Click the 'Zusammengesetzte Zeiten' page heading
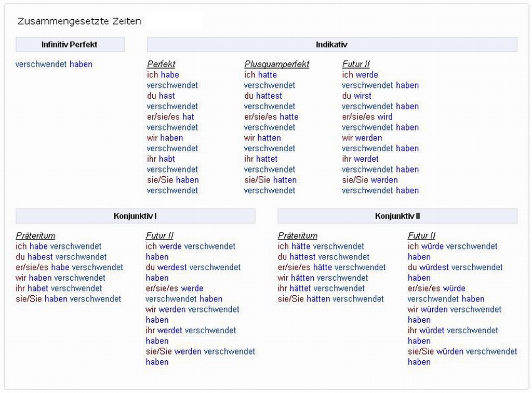 [79, 21]
